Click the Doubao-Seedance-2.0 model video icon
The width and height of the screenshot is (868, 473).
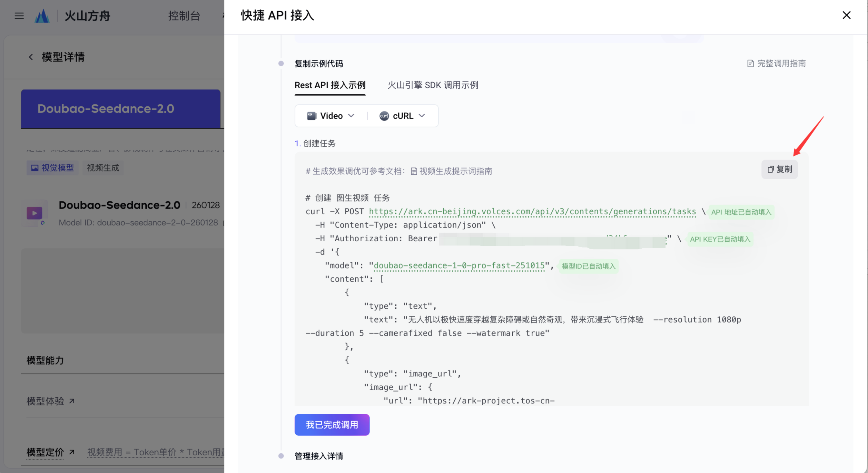[35, 213]
